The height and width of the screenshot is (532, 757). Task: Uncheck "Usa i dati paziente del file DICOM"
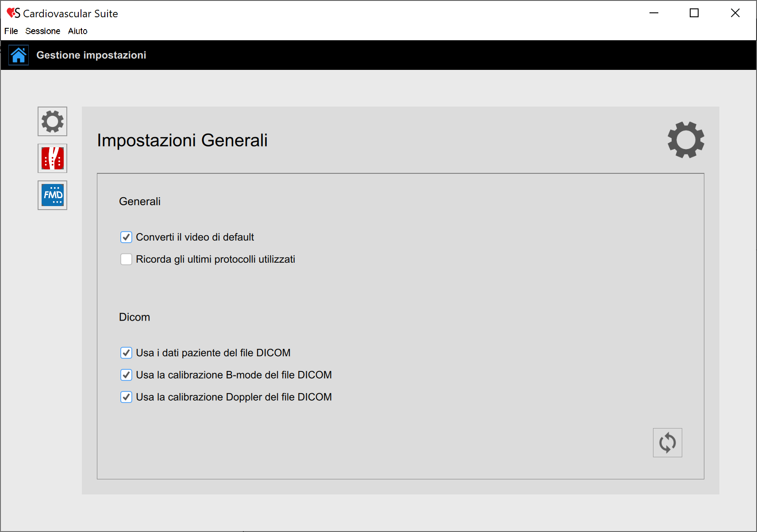[126, 353]
